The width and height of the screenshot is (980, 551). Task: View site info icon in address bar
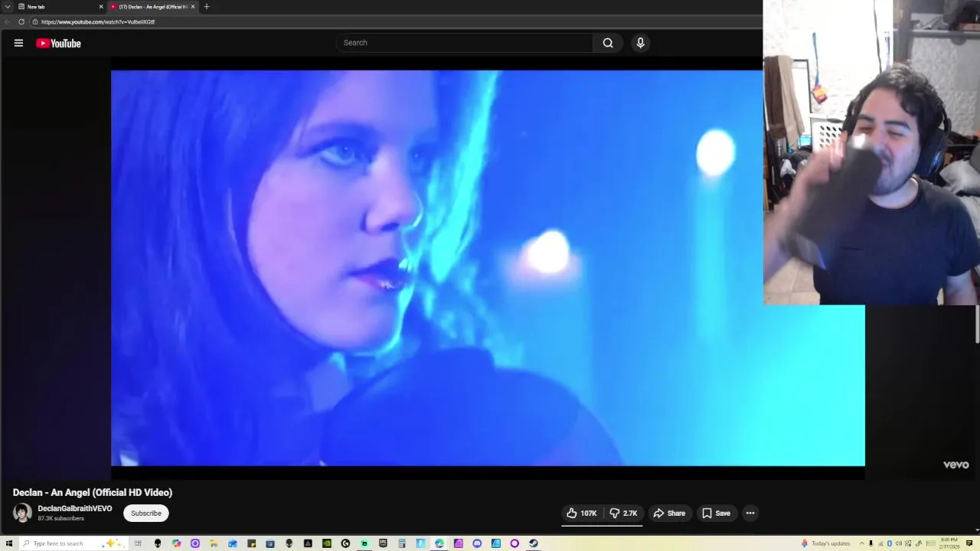(x=35, y=21)
